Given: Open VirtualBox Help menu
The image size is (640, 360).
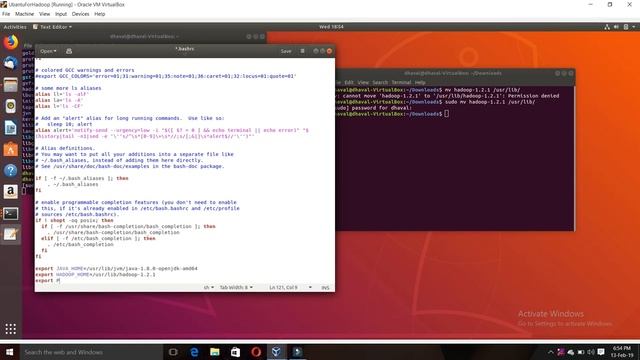Looking at the screenshot, I should (x=100, y=14).
